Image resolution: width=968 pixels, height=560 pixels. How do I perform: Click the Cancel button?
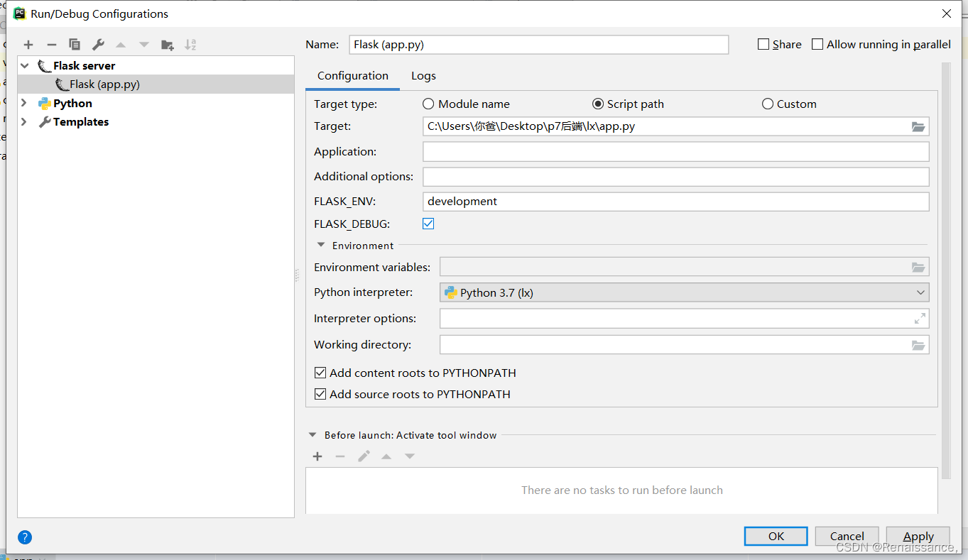click(x=847, y=536)
